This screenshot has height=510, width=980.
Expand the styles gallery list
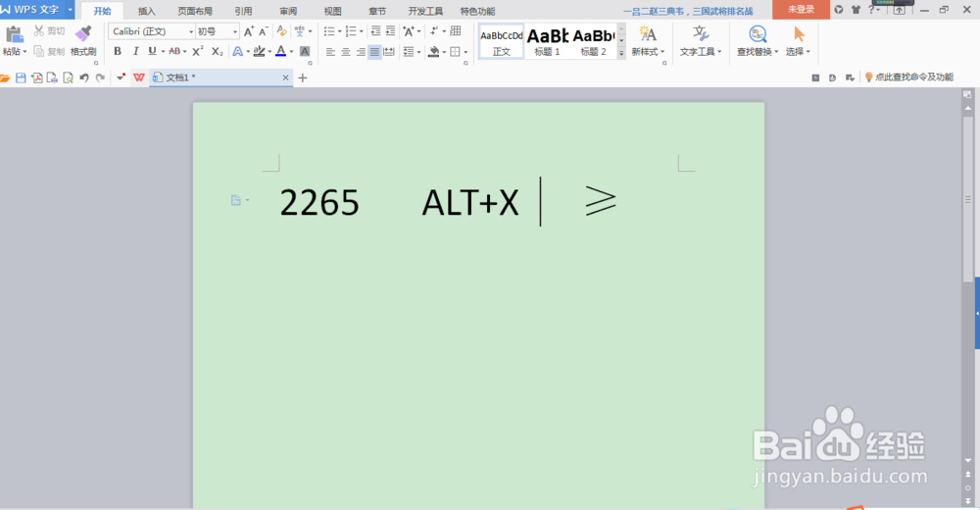point(621,54)
